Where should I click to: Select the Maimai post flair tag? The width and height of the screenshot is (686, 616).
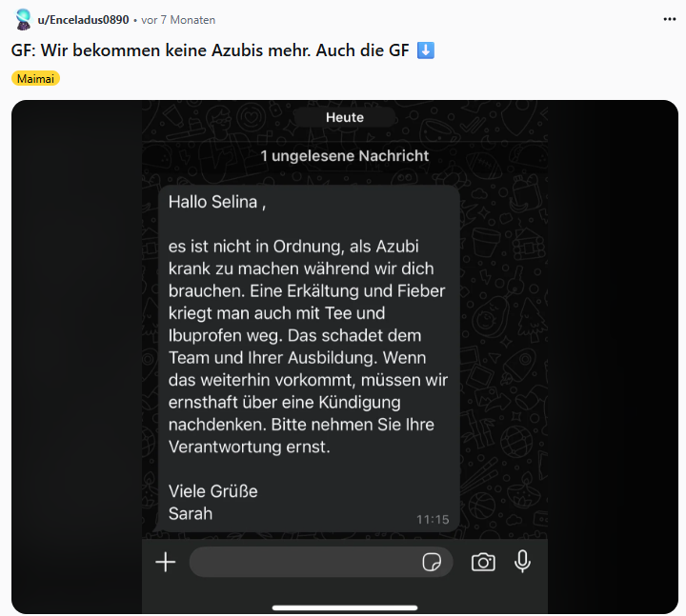tap(35, 79)
